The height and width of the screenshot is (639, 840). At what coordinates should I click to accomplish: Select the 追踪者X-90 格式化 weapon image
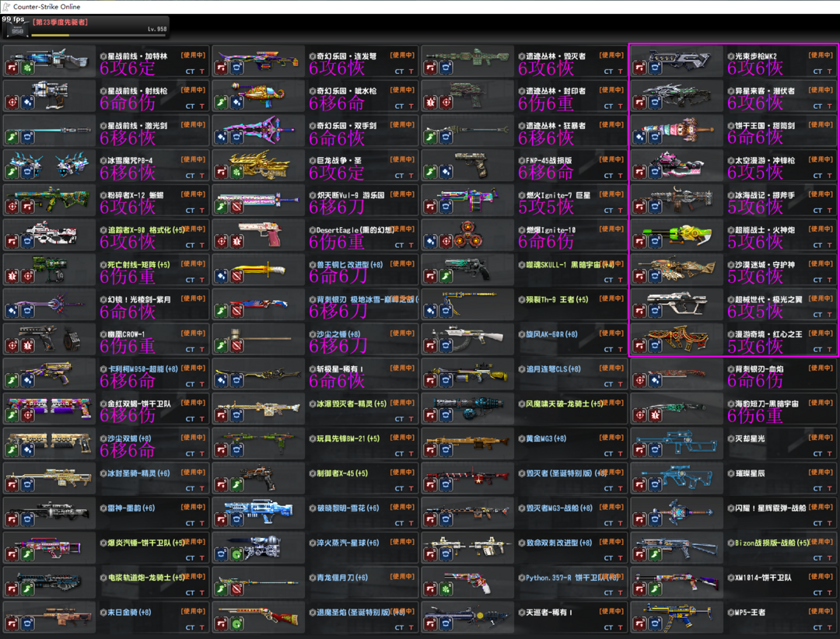pyautogui.click(x=49, y=235)
